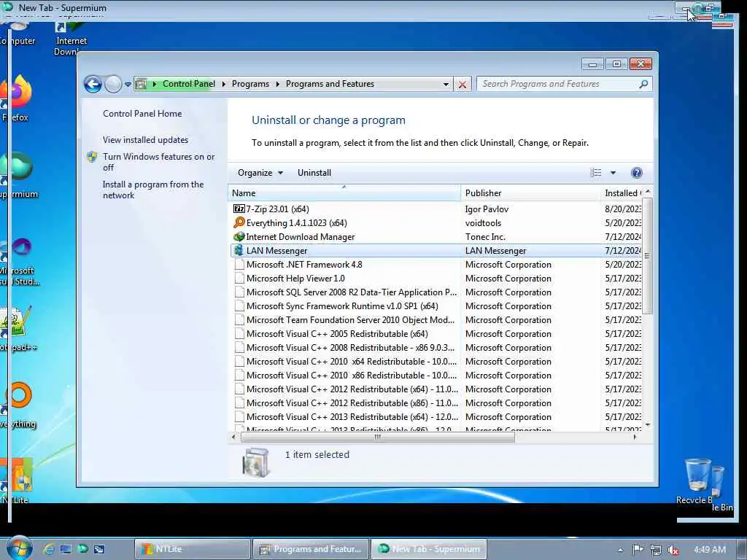Select Microsoft .NET Framework 4.8 row
This screenshot has height=560, width=747.
coord(436,264)
